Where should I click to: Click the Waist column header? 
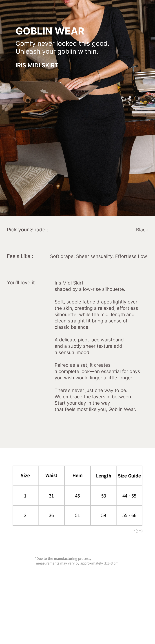(x=51, y=475)
